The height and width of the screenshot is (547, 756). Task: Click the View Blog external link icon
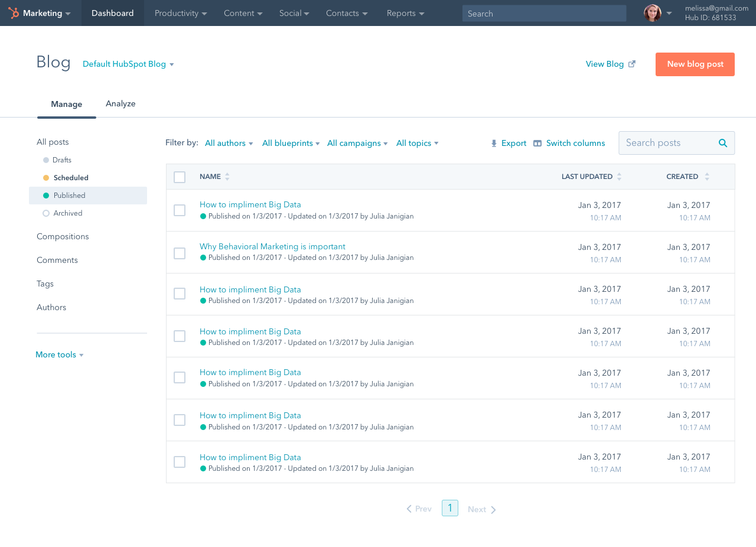click(632, 64)
